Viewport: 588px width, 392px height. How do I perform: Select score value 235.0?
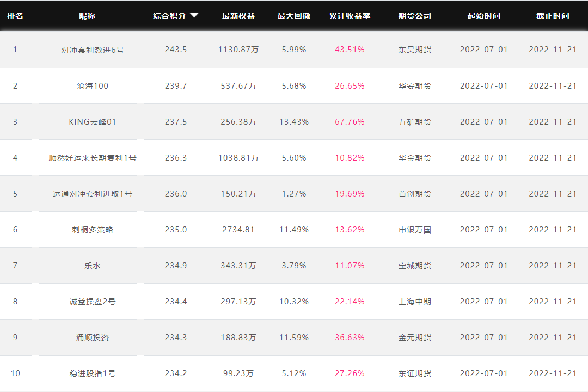click(176, 230)
